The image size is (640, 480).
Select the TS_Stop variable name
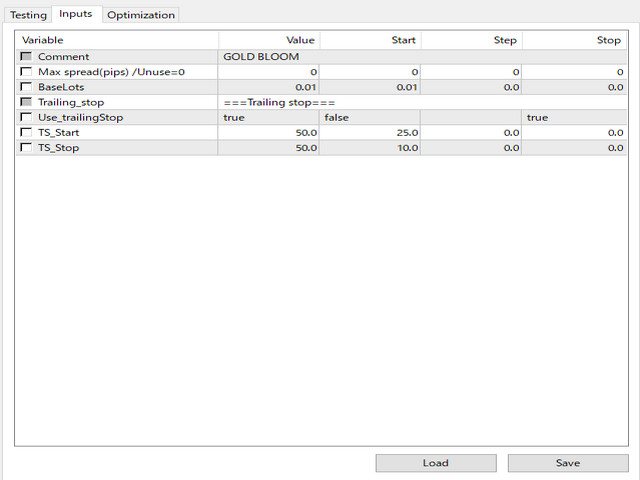click(x=58, y=148)
